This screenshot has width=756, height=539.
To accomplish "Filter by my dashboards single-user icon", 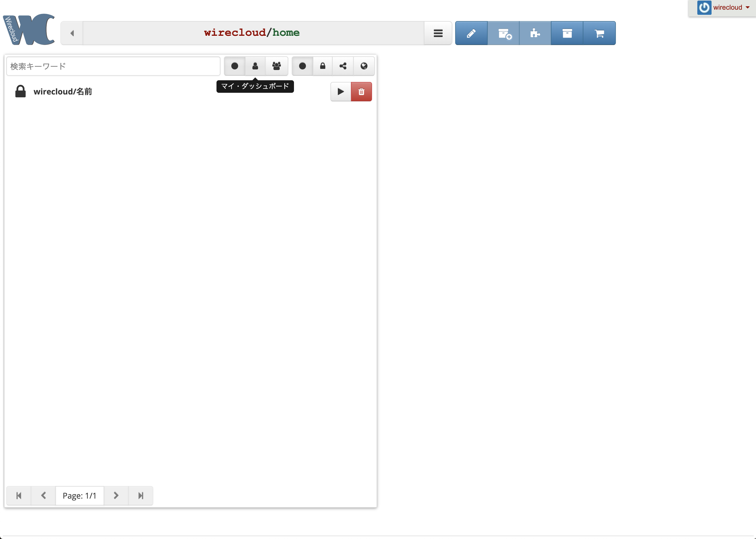I will click(x=255, y=66).
